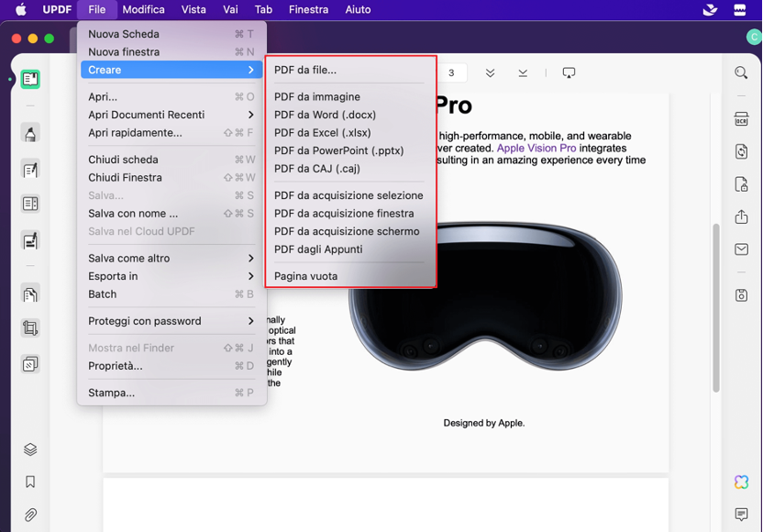Show the Attachments paperclip panel
Image resolution: width=763 pixels, height=532 pixels.
pos(30,515)
